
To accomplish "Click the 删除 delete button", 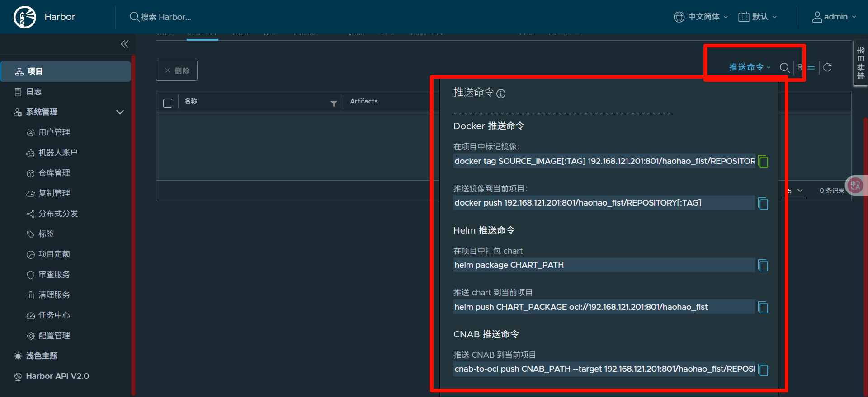I will pos(177,70).
